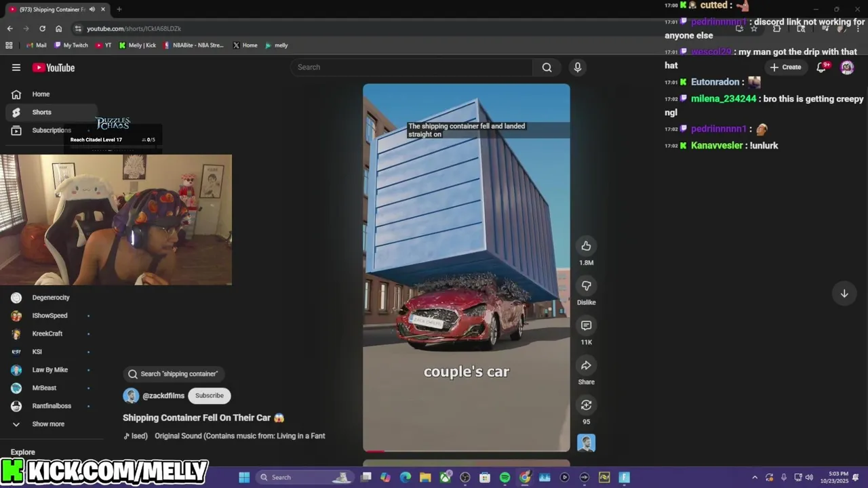Open @zackdfilms avatar
The image size is (868, 488).
[x=131, y=396]
